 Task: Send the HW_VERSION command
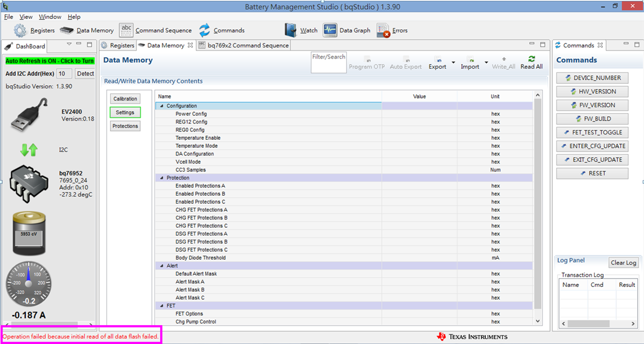[592, 92]
